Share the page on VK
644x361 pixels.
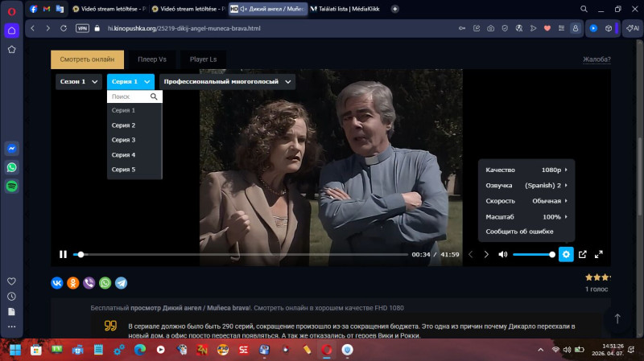tap(57, 283)
